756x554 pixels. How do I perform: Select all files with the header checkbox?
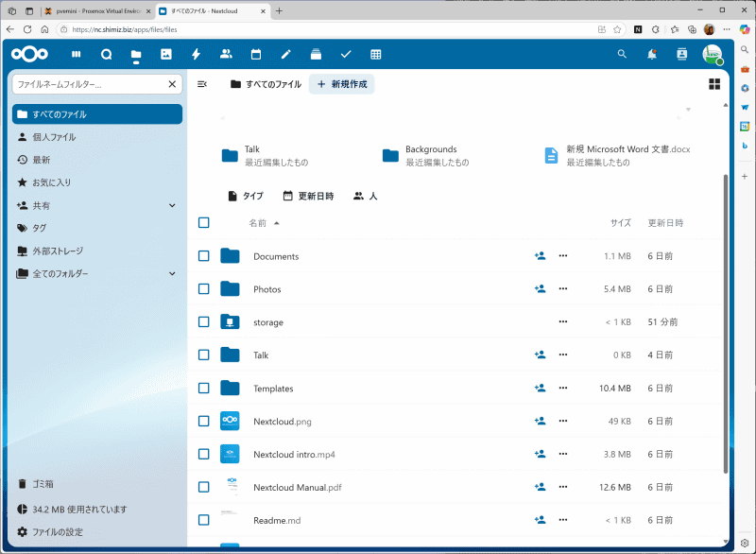point(203,222)
